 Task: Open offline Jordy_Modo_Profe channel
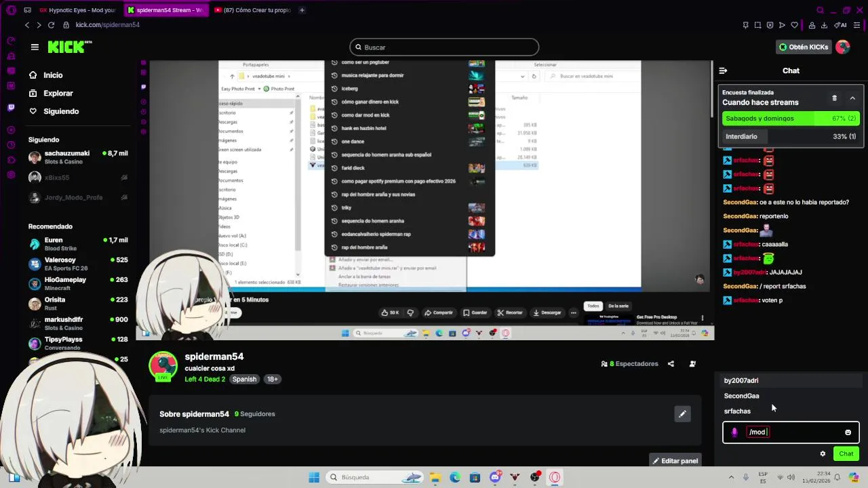[78, 198]
